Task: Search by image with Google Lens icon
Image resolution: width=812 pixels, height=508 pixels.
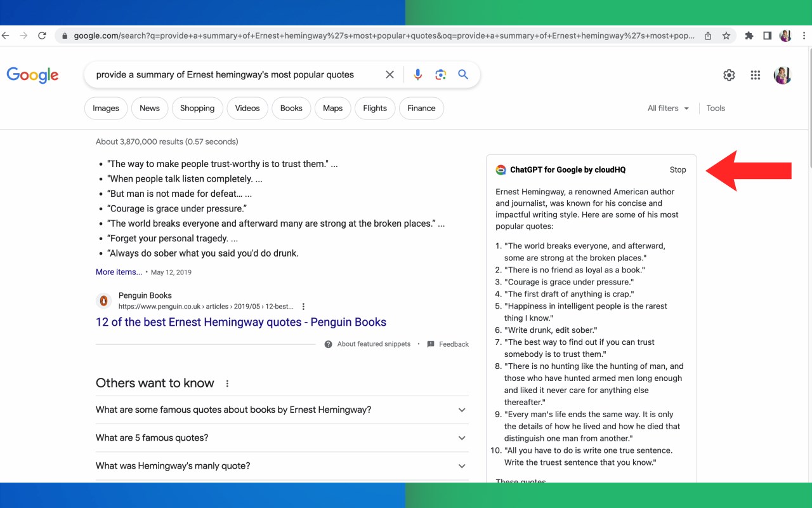Action: [441, 75]
